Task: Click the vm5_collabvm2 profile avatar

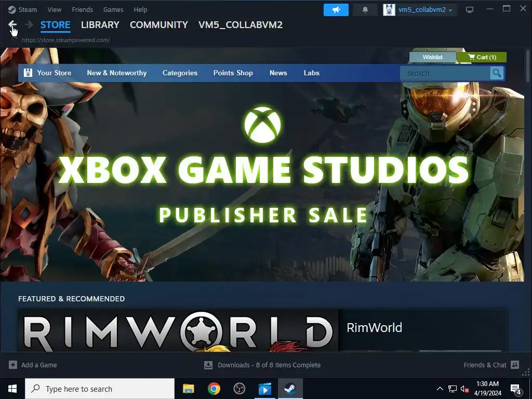Action: click(389, 10)
